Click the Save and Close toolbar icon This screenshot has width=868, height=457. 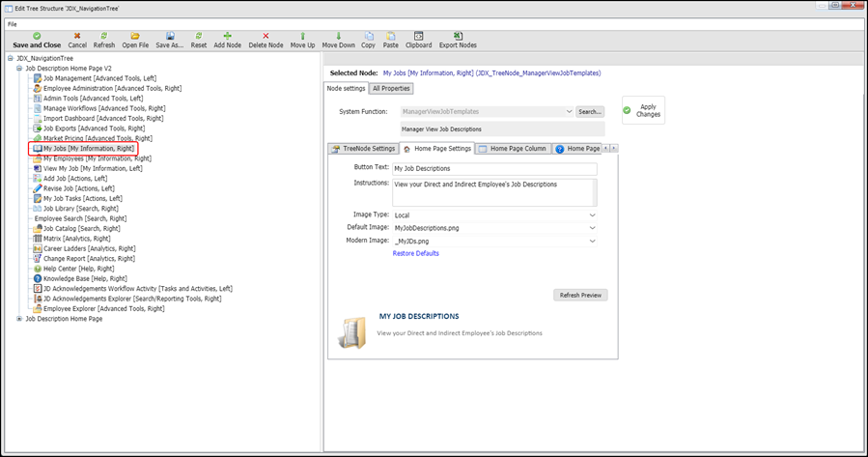(37, 36)
